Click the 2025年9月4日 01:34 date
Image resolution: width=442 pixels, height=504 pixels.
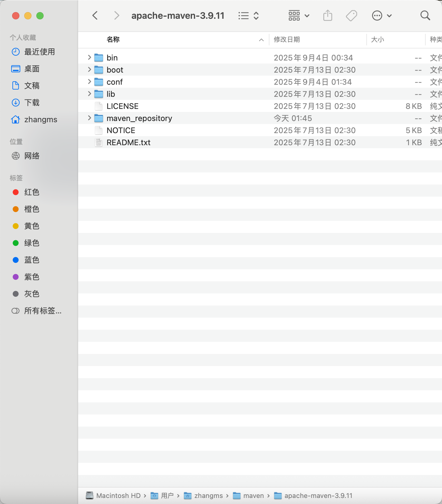(313, 82)
